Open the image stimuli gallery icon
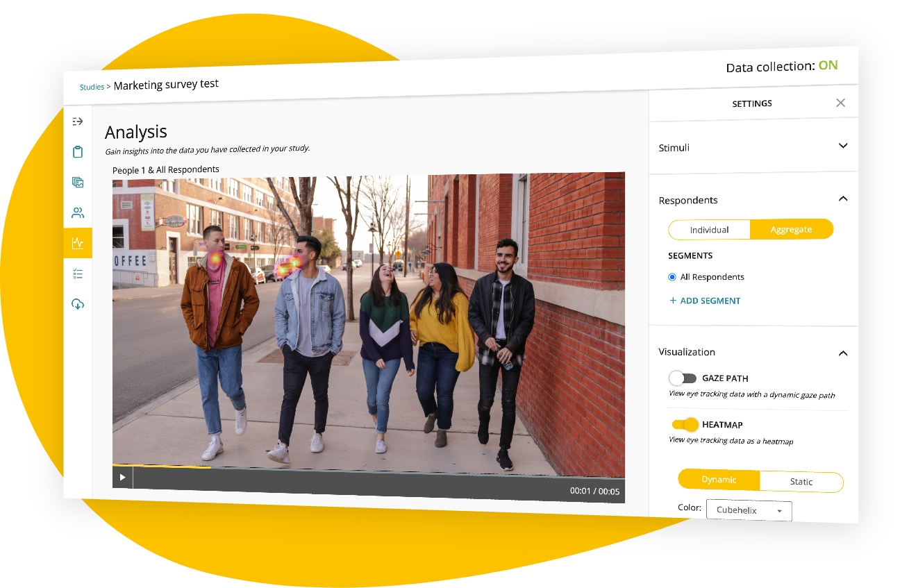Viewport: 909px width, 588px height. pos(78,183)
